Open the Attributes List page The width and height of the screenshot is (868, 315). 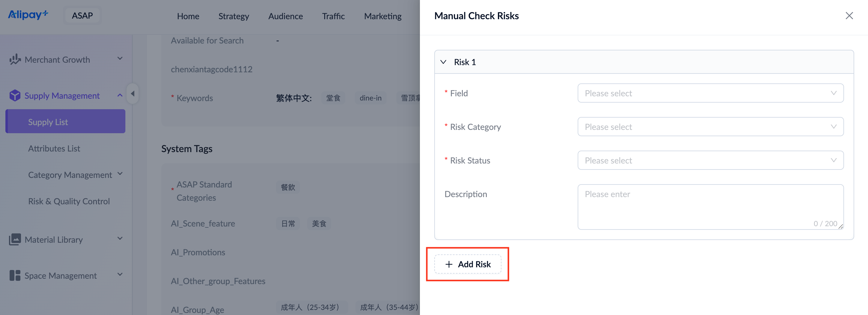(x=54, y=148)
